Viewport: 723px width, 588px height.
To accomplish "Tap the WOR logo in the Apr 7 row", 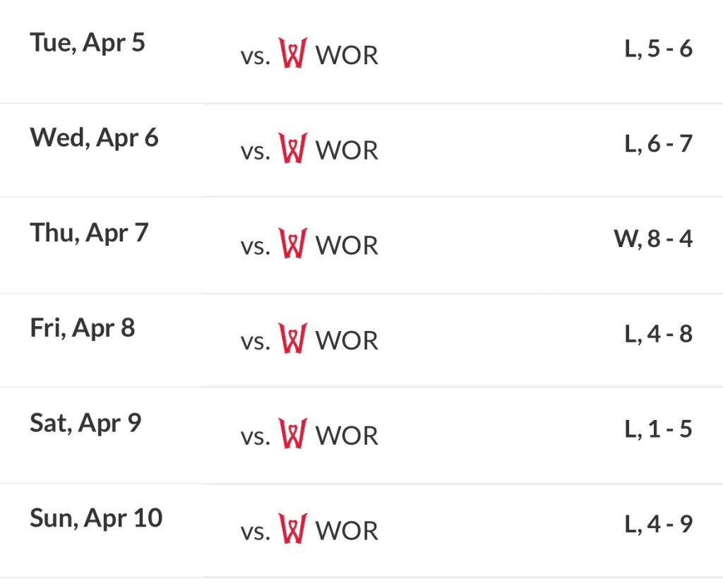I will click(x=292, y=244).
